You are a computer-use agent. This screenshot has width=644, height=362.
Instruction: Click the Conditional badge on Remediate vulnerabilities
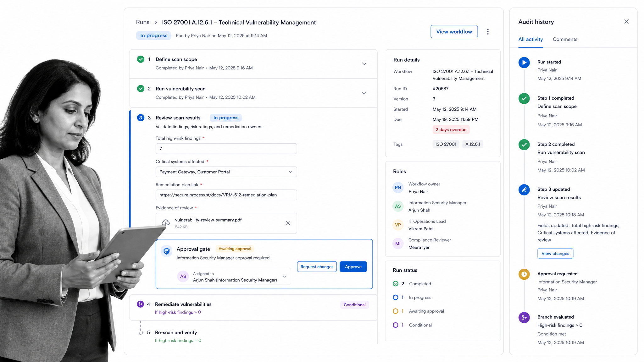pyautogui.click(x=354, y=305)
